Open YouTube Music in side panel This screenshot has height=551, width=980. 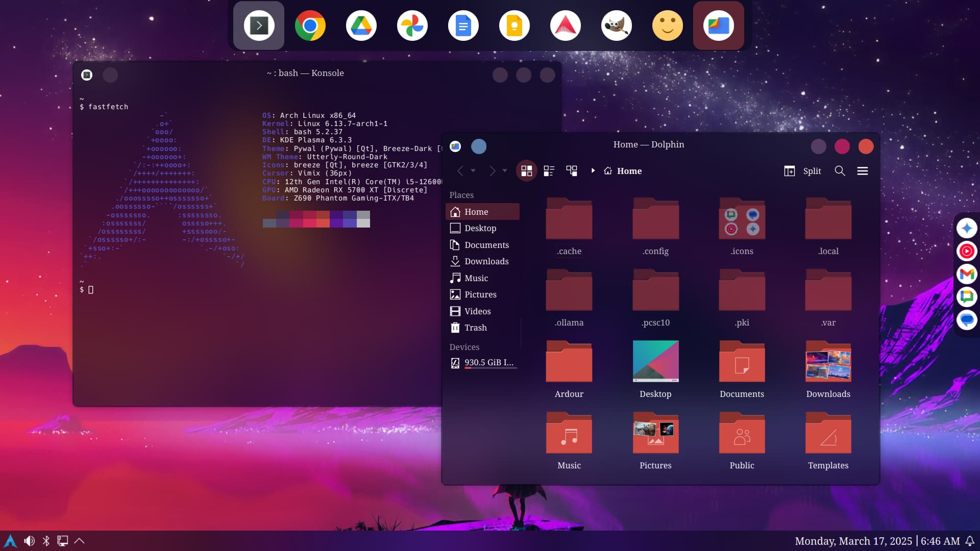coord(967,251)
